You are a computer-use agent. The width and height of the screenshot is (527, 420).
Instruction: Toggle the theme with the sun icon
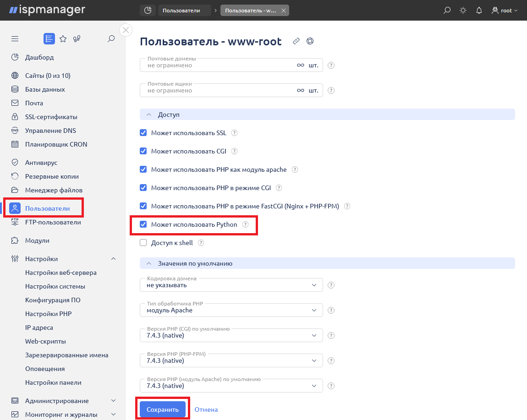click(463, 10)
